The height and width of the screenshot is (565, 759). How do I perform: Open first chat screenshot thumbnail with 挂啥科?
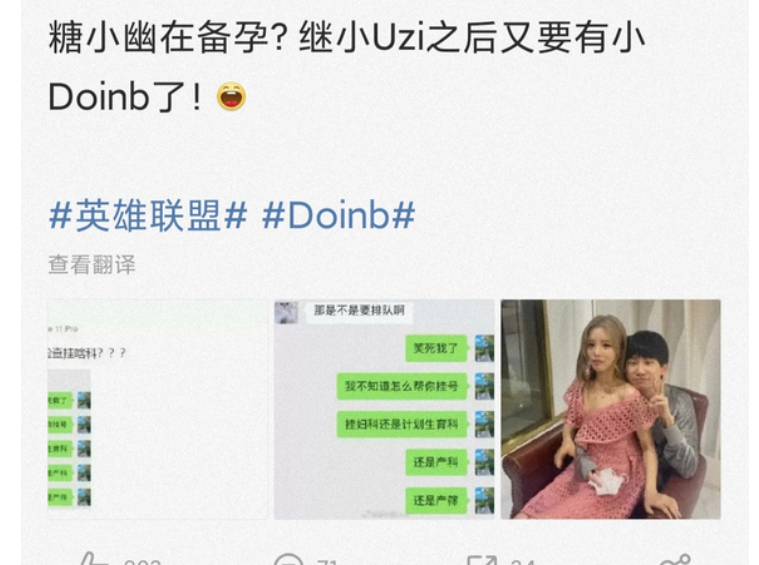(x=158, y=410)
